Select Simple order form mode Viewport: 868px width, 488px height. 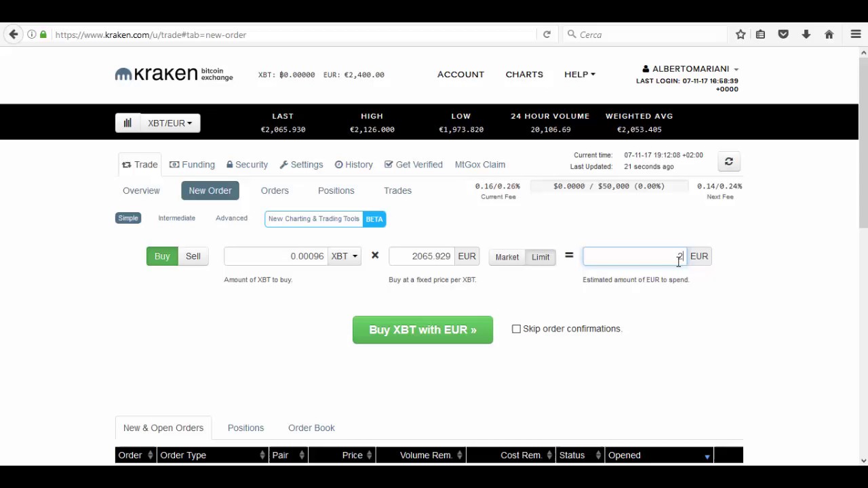tap(128, 218)
